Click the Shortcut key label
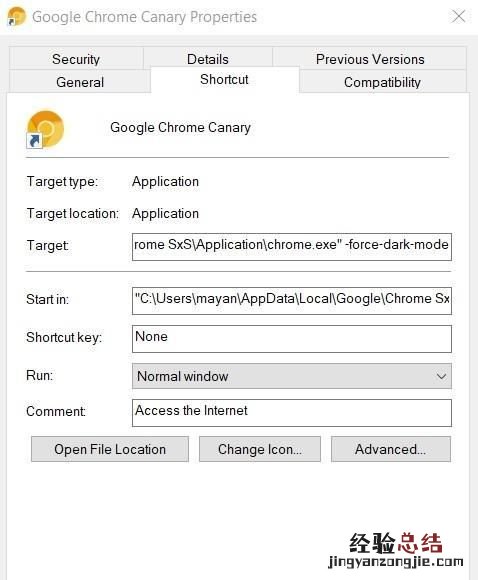Screen dimensions: 478x580 tap(64, 337)
